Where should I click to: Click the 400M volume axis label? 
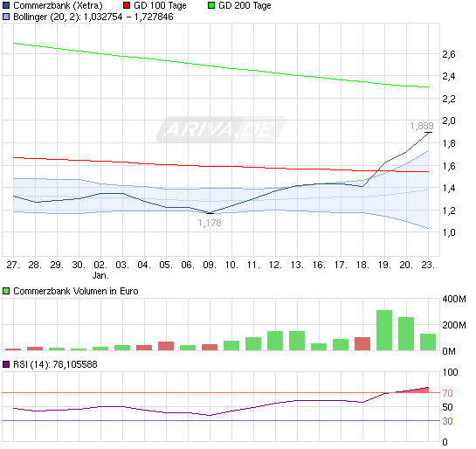(454, 299)
